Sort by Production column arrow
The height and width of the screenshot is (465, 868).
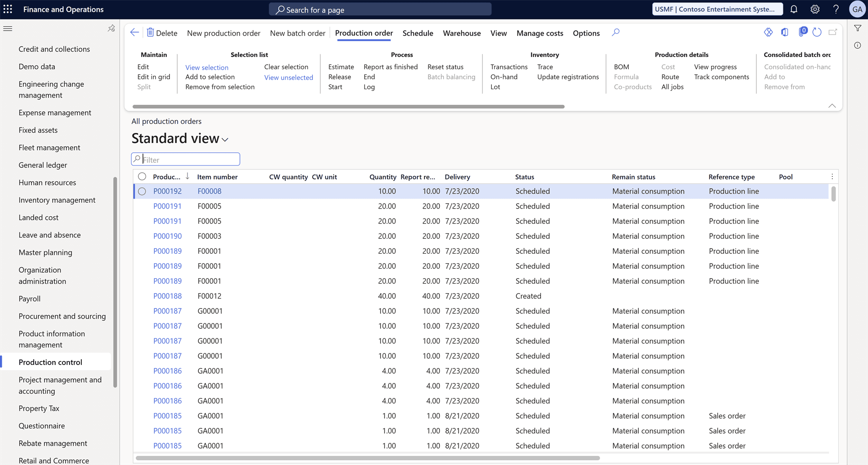pos(187,176)
